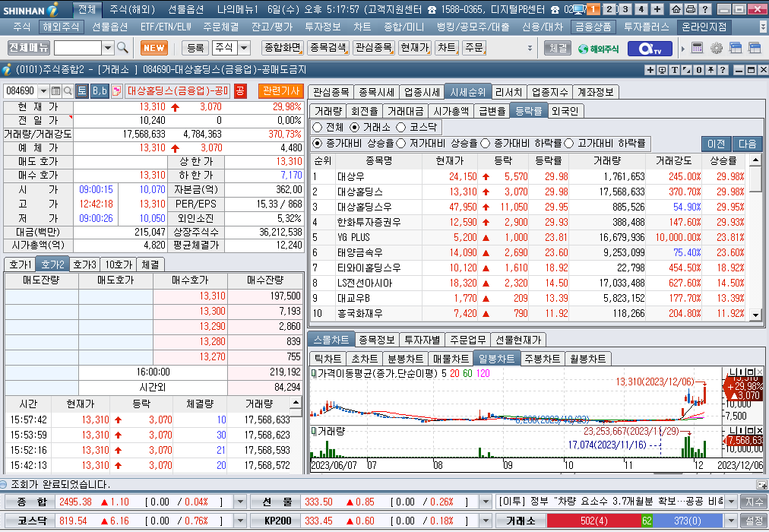
Task: Click the monitor icon in the title bar
Action: tap(579, 9)
